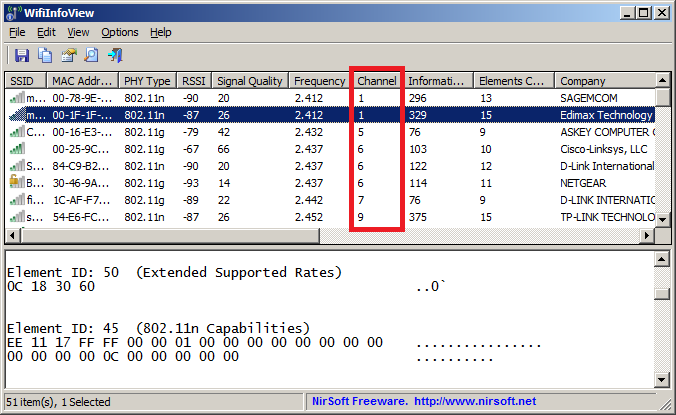Image resolution: width=676 pixels, height=415 pixels.
Task: Select MAC address 00-25-9C row cell
Action: coord(82,149)
